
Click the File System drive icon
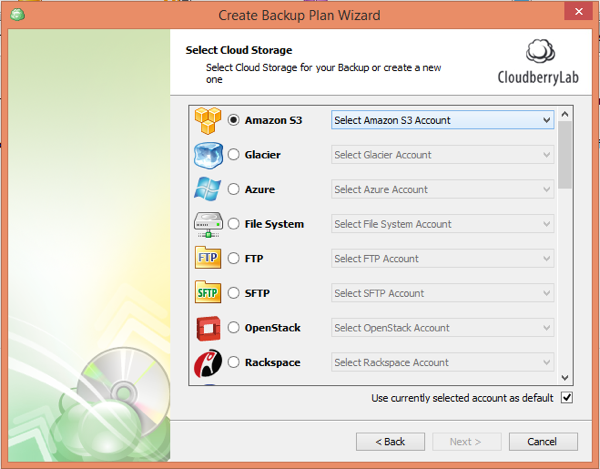pos(208,224)
